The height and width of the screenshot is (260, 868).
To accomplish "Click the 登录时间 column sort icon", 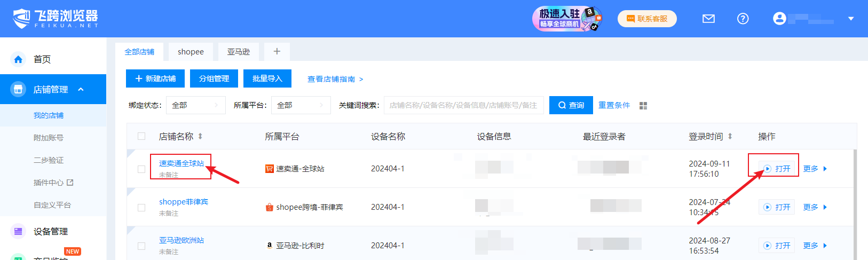I will 730,137.
